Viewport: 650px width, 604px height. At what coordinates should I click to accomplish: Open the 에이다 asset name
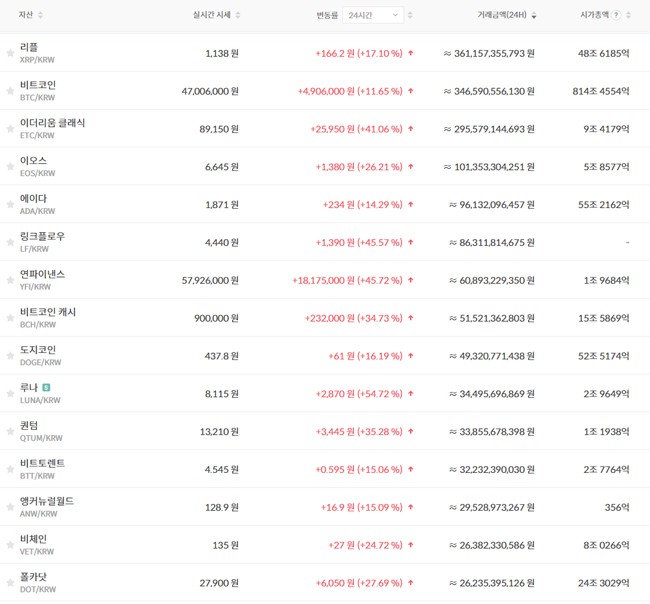(x=33, y=199)
